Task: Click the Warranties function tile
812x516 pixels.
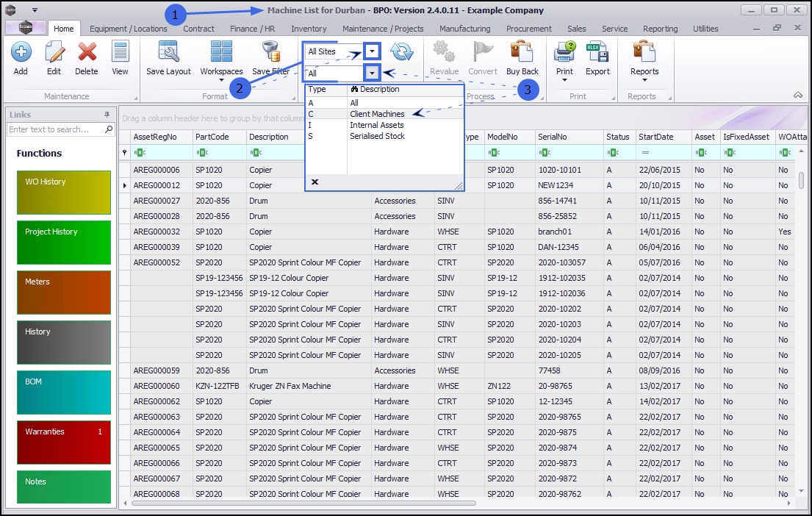Action: [63, 442]
